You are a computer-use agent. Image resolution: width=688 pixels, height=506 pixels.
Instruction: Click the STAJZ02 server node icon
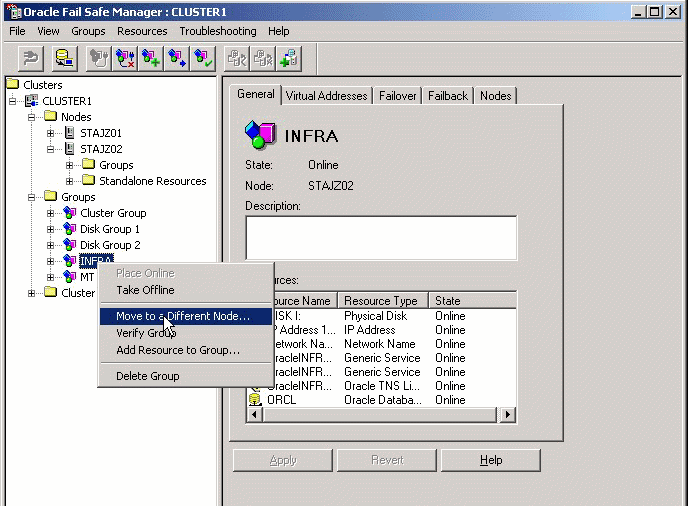click(x=69, y=148)
